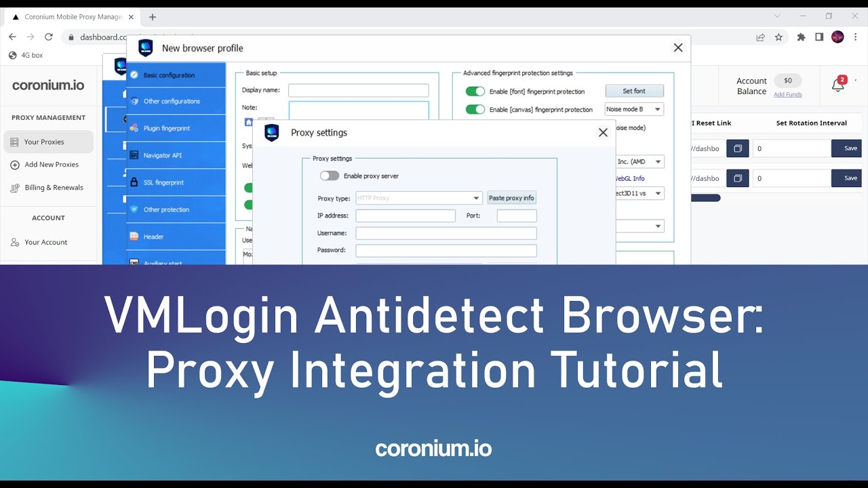Select Plugin fingerprint tab
The width and height of the screenshot is (868, 488).
[176, 128]
